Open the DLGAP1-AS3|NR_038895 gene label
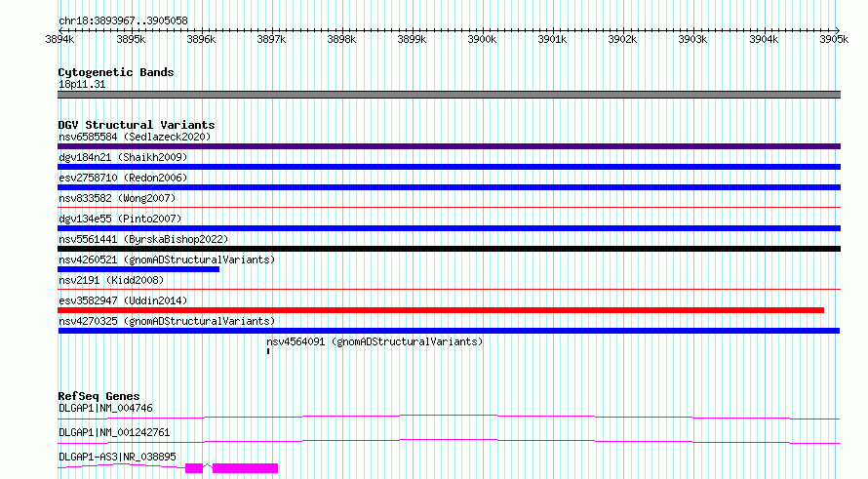This screenshot has height=479, width=868. 117,457
